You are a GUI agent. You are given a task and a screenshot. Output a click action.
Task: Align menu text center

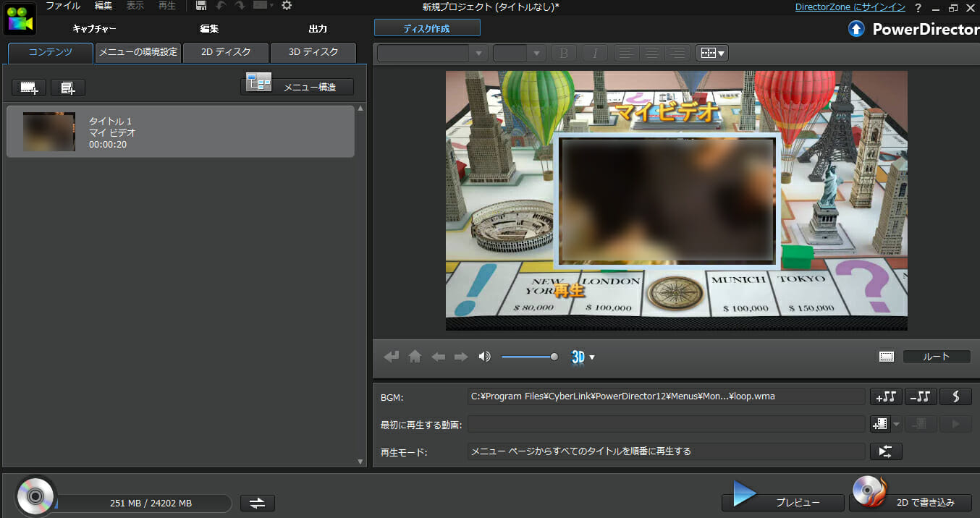651,53
